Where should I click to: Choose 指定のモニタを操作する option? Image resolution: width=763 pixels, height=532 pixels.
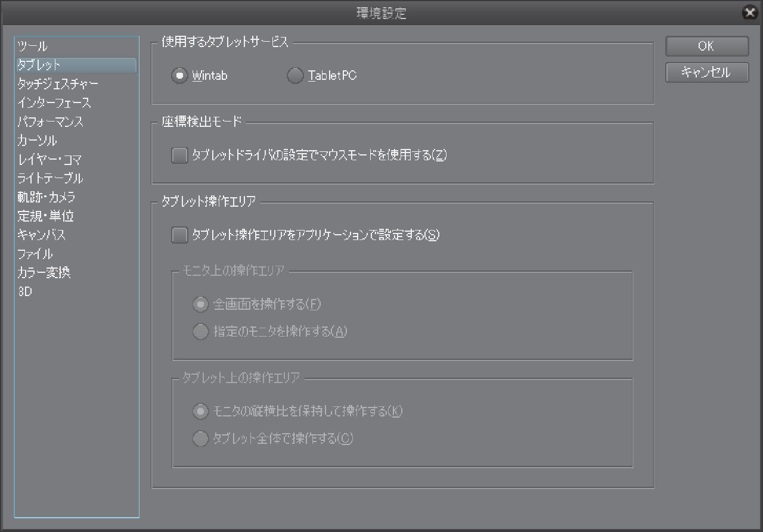pyautogui.click(x=201, y=332)
